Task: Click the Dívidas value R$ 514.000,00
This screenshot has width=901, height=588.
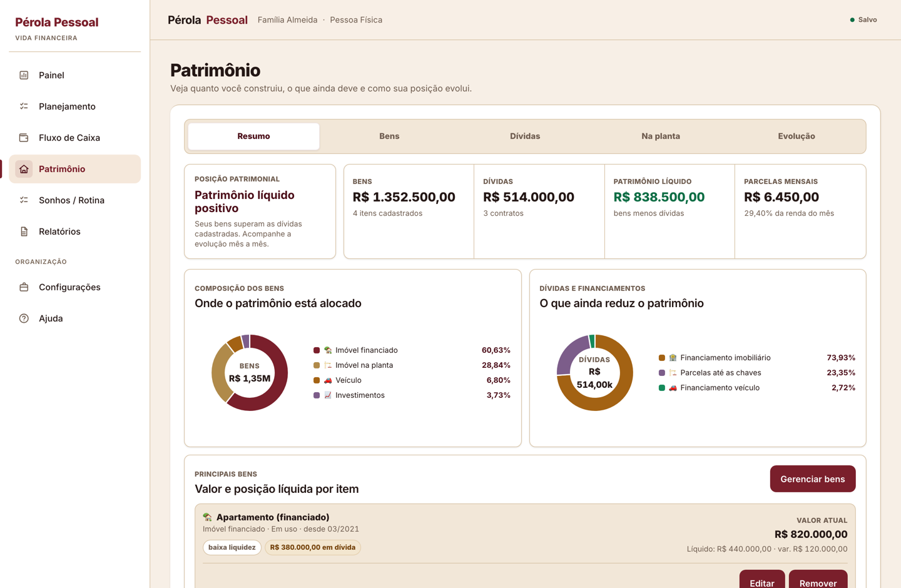Action: coord(529,197)
